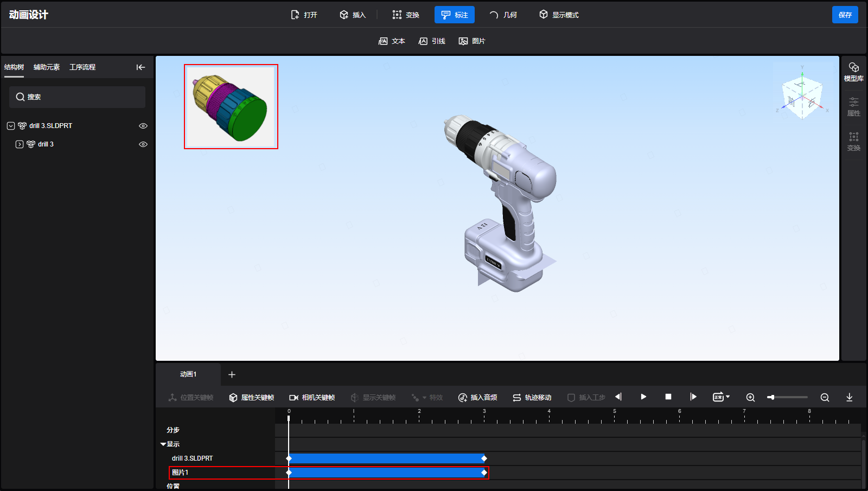Screen dimensions: 868x491
Task: Open the 几何 geometry tool
Action: 503,15
